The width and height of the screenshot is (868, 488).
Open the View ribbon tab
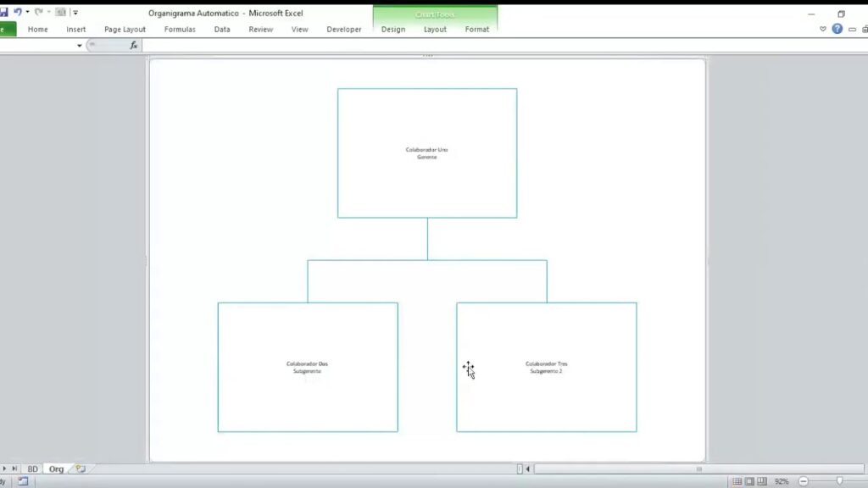[299, 30]
